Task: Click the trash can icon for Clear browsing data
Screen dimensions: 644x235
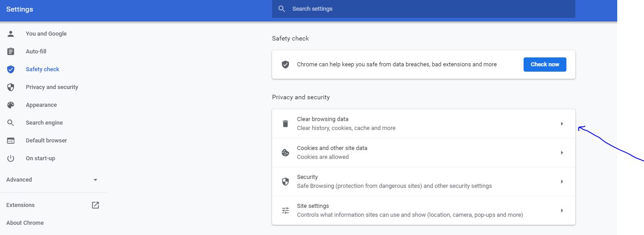Action: tap(285, 124)
